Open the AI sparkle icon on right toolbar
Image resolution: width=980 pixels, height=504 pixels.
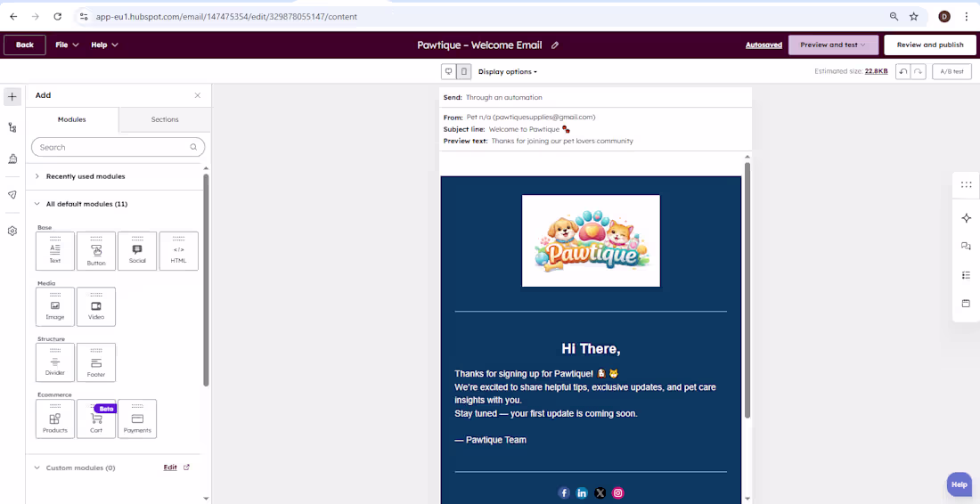click(967, 217)
